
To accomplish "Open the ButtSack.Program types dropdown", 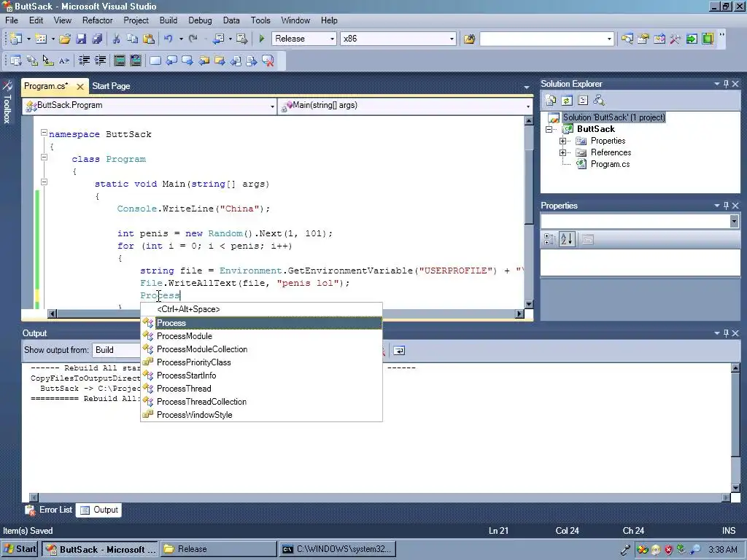I will (x=272, y=106).
